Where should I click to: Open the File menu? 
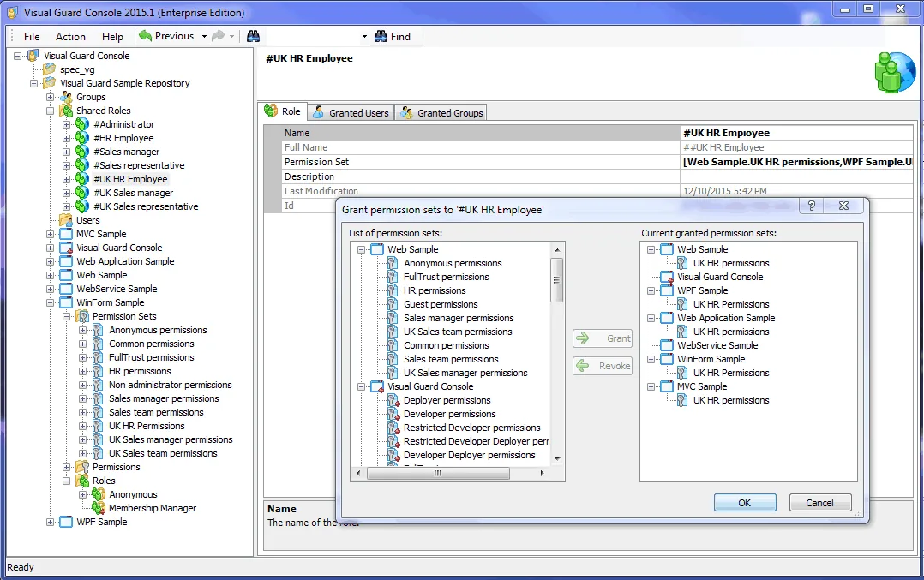click(x=32, y=37)
